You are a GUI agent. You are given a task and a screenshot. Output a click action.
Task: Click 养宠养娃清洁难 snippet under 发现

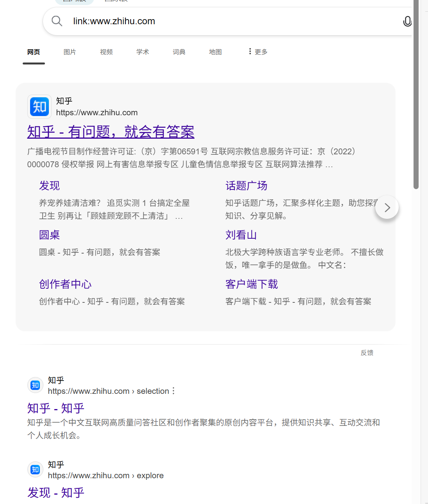[x=114, y=209]
